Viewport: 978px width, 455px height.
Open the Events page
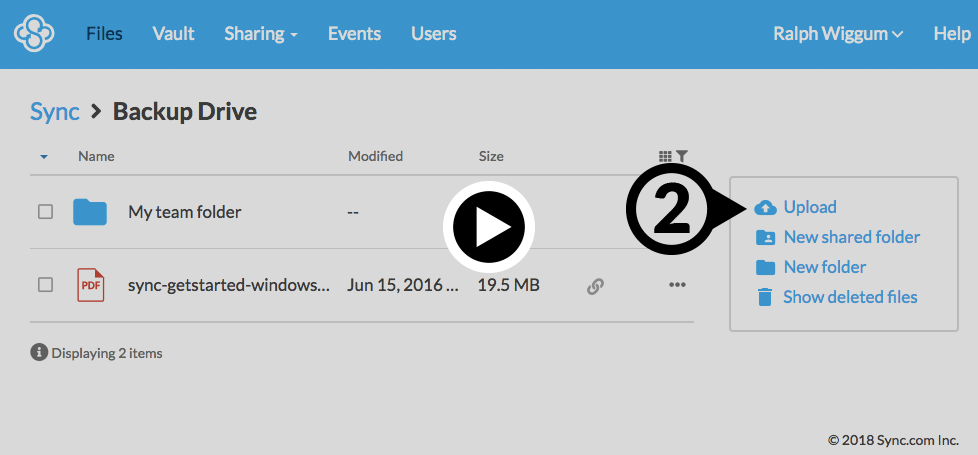pyautogui.click(x=354, y=34)
